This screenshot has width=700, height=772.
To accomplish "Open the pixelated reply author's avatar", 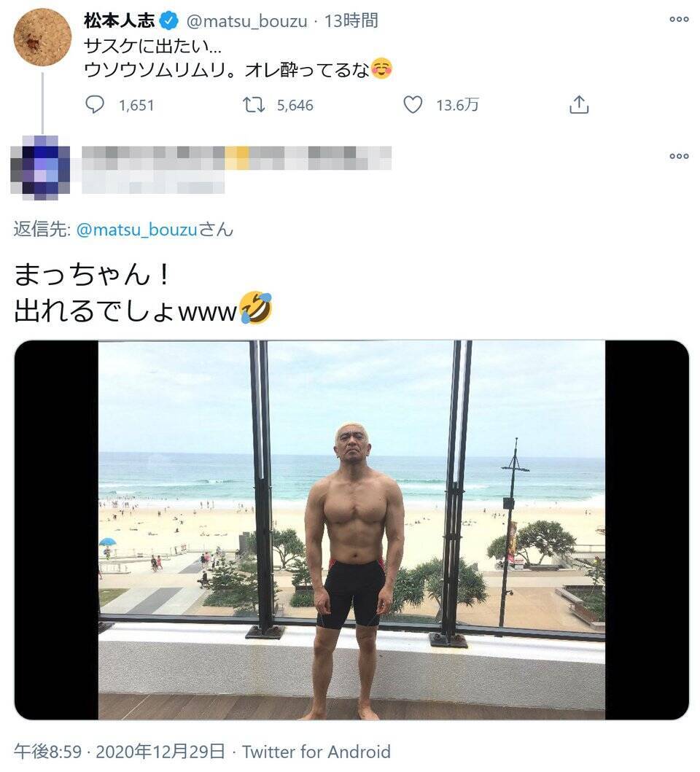I will click(40, 168).
